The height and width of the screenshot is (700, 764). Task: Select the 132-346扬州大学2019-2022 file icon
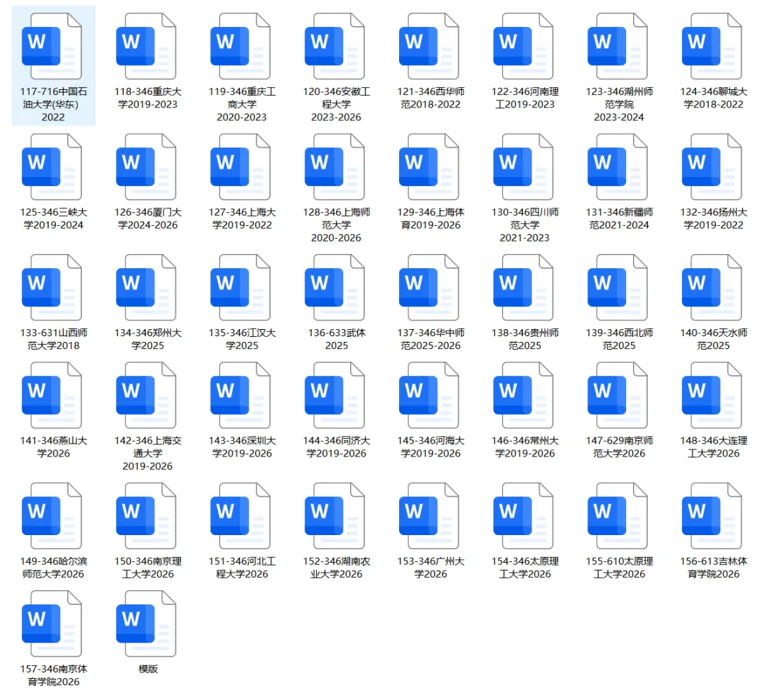coord(712,167)
